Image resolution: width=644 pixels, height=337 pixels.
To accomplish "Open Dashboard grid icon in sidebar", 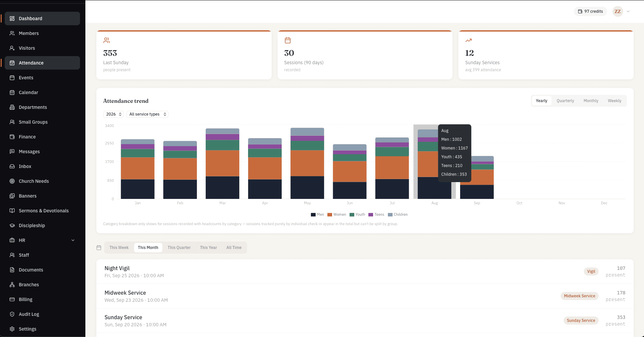I will click(x=12, y=18).
